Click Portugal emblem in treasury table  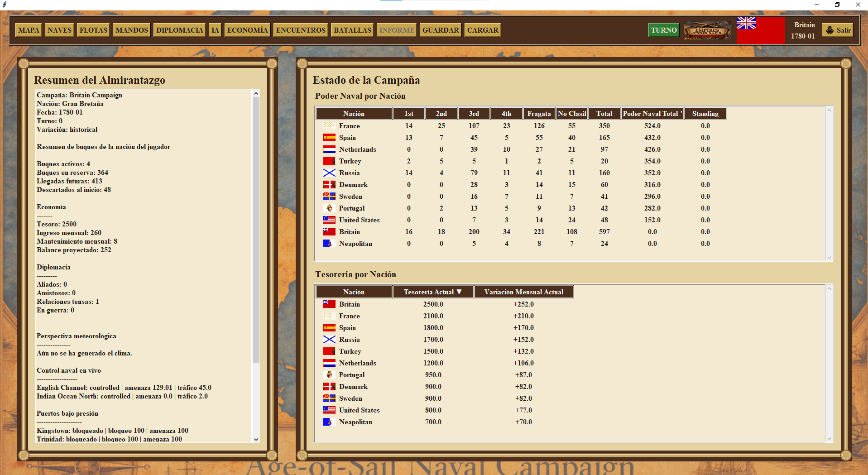click(329, 375)
